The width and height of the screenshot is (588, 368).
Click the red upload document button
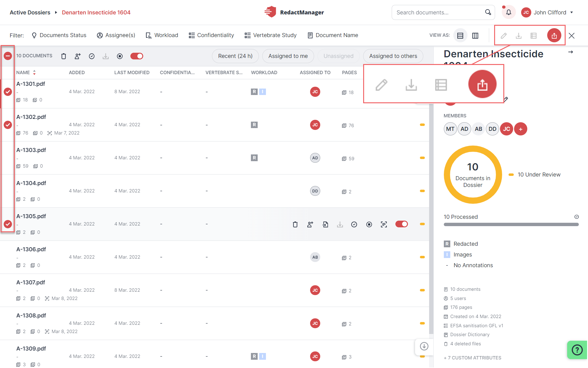tap(554, 36)
